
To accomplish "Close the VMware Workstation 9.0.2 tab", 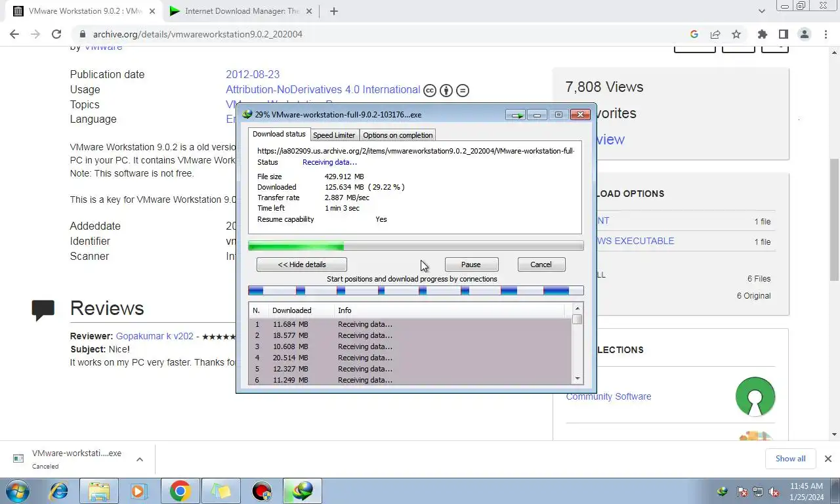I will [x=152, y=11].
